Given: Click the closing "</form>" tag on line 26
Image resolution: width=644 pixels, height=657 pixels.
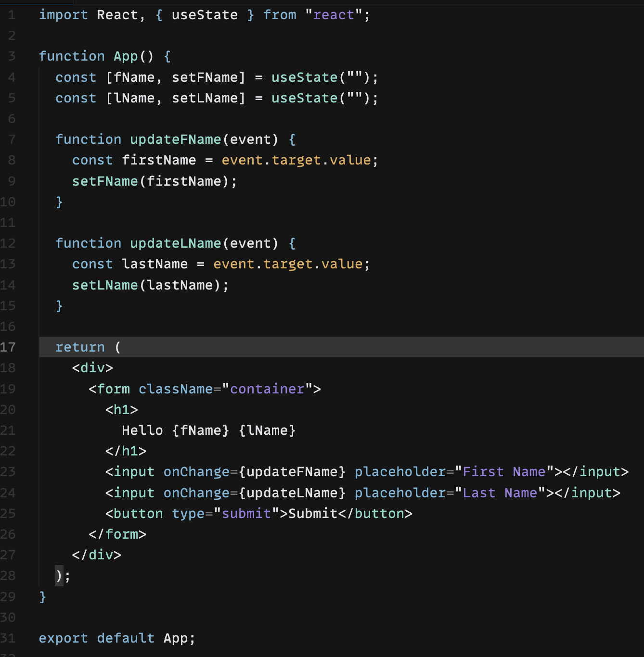Looking at the screenshot, I should click(x=118, y=534).
